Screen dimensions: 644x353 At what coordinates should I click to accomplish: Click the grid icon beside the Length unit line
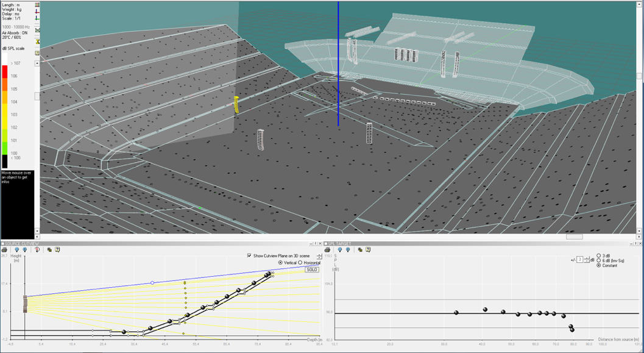tap(37, 4)
